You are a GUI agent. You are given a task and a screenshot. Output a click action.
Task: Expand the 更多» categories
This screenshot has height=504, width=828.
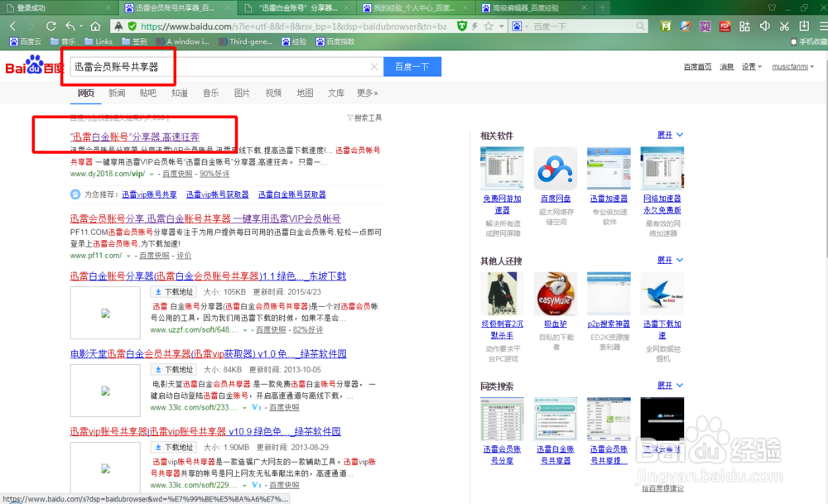(367, 93)
